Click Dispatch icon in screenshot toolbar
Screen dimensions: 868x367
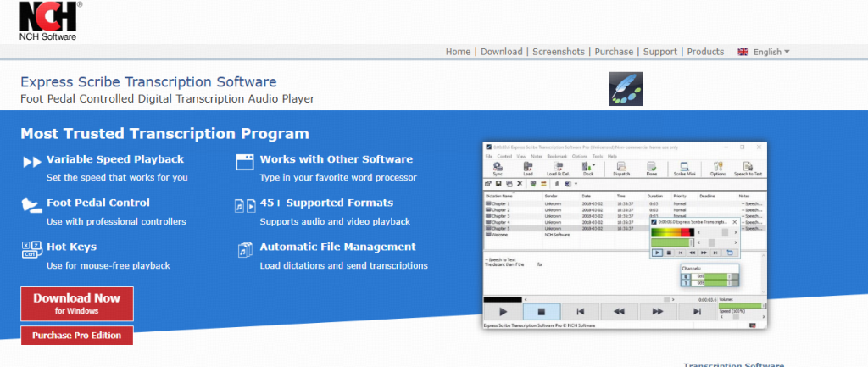click(621, 169)
